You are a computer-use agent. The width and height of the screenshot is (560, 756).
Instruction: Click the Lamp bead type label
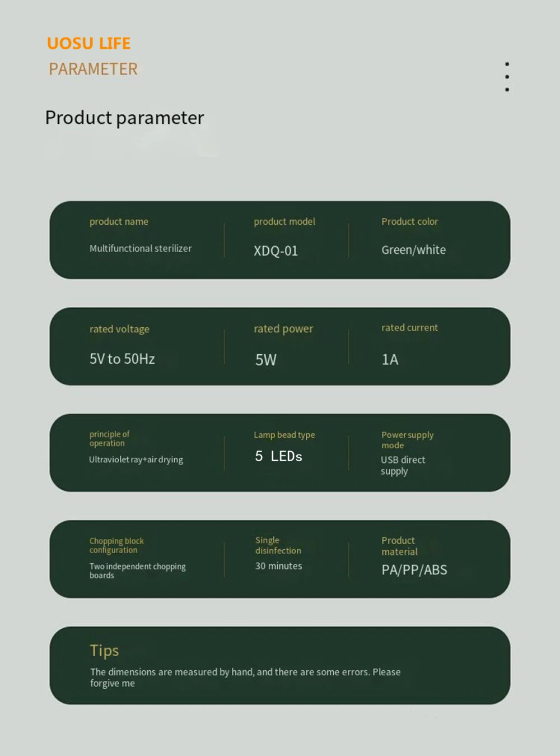[x=284, y=435]
